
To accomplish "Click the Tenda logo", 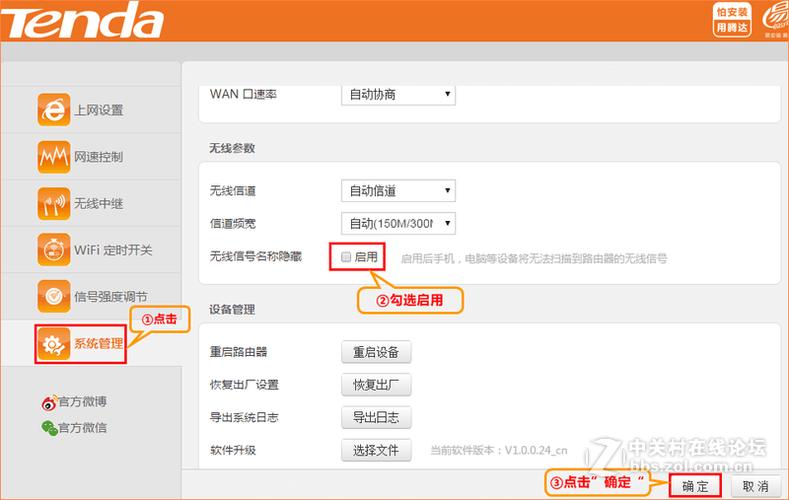I will coord(82,20).
